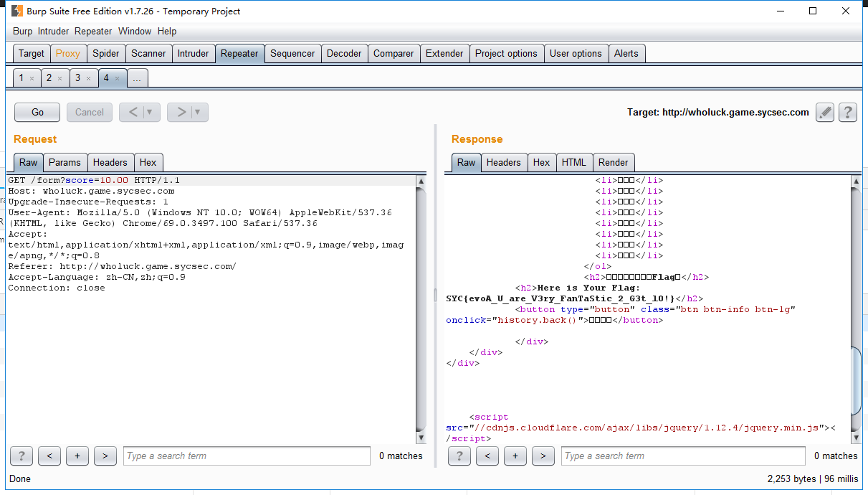This screenshot has height=495, width=868.
Task: Show request Hex view
Action: pyautogui.click(x=148, y=162)
